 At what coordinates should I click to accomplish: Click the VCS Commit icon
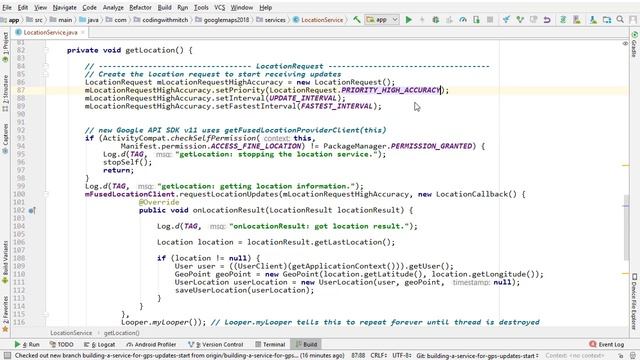click(x=520, y=19)
